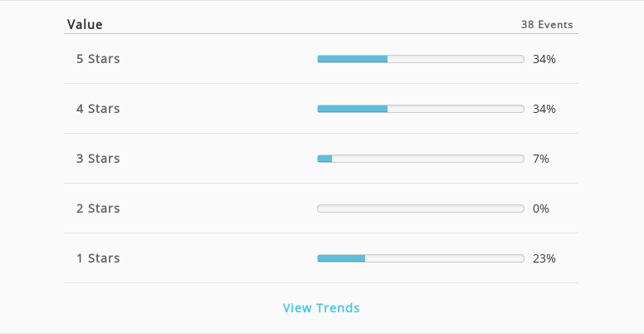Click the 1 Stars rating label
Viewport: 644px width, 334px height.
[x=98, y=258]
